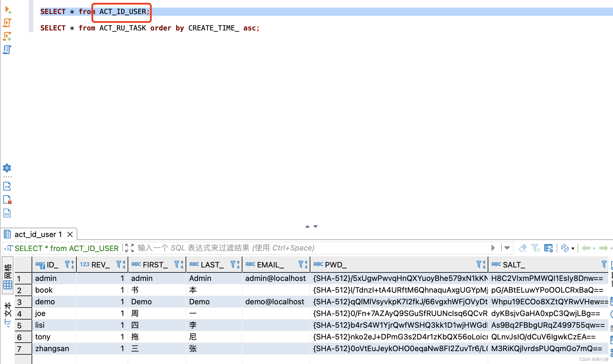Select row header number 4
The image size is (613, 364).
point(23,313)
